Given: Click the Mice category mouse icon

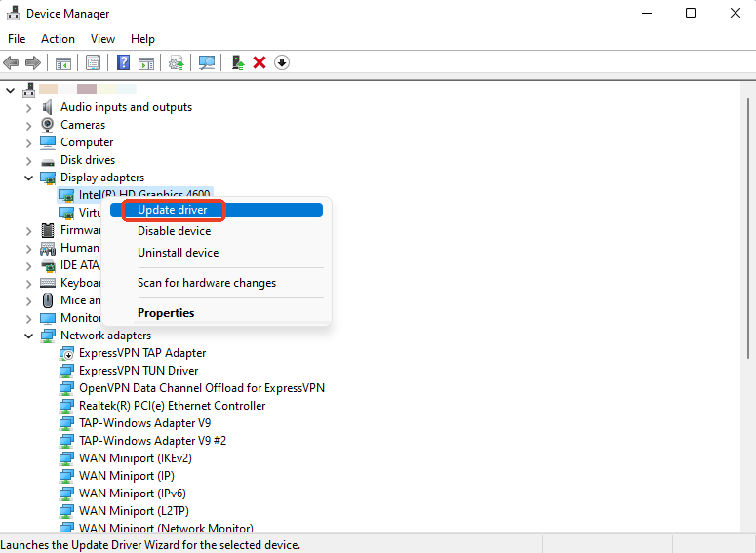Looking at the screenshot, I should (48, 300).
